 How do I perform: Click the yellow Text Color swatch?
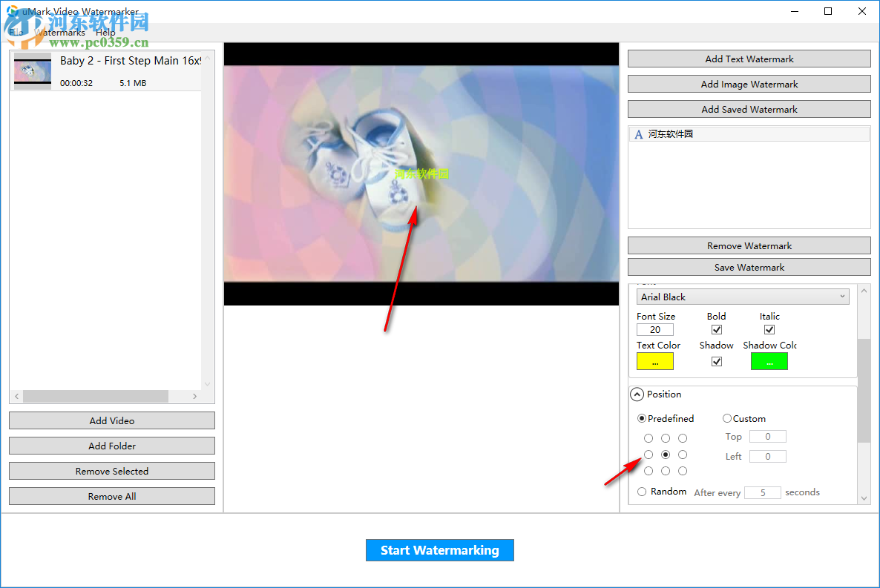(x=654, y=361)
